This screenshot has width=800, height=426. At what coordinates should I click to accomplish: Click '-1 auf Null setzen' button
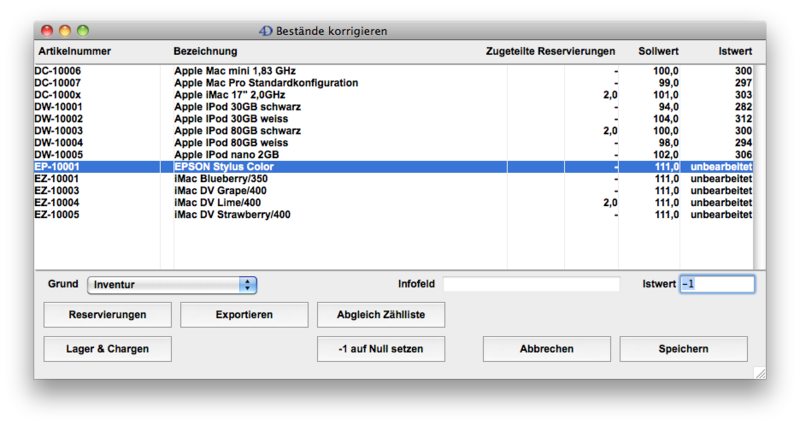(380, 349)
